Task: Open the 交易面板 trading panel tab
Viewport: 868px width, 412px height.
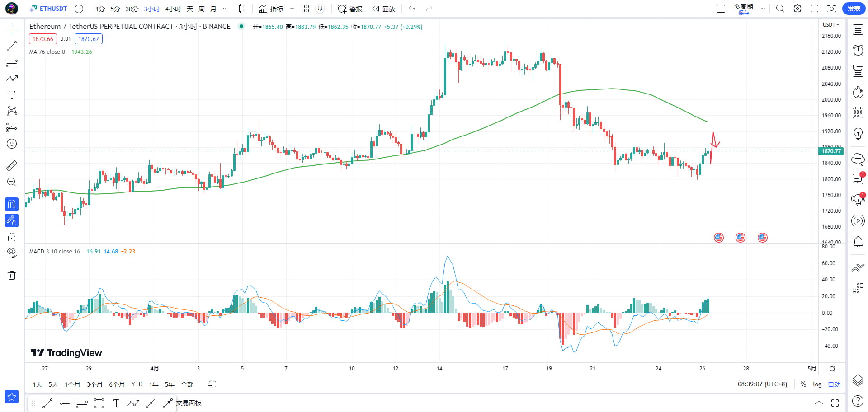Action: [189, 403]
